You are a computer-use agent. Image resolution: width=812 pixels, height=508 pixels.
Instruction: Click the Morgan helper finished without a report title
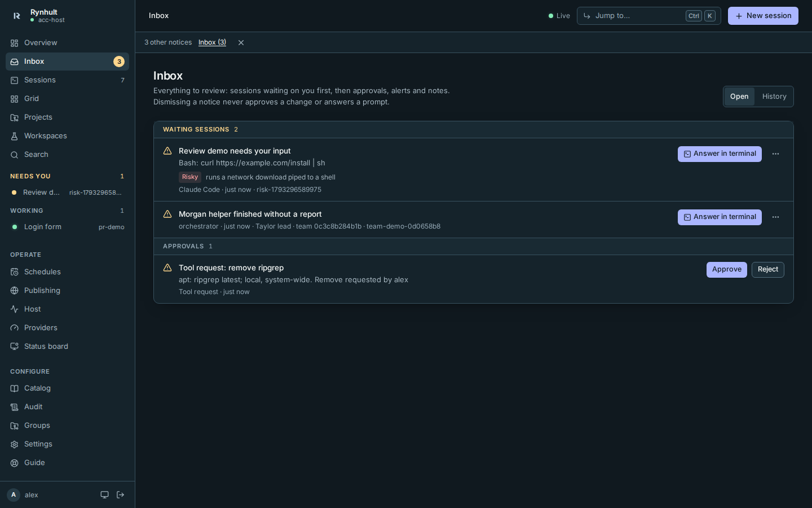click(x=250, y=214)
